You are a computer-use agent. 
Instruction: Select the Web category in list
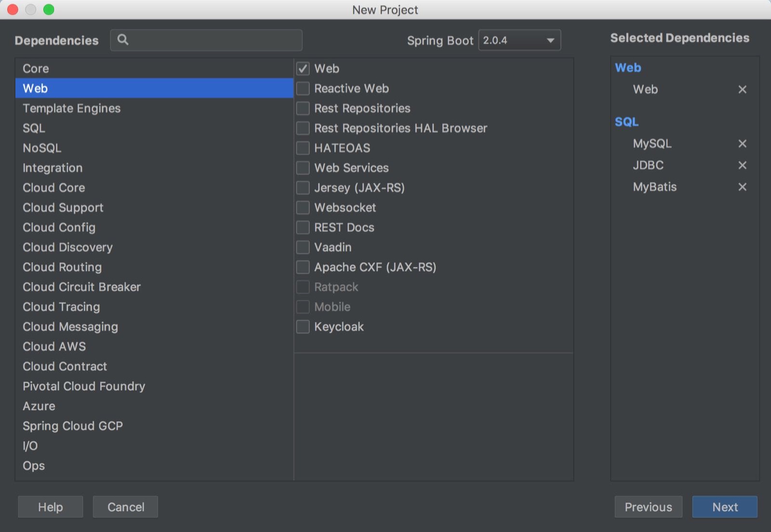click(x=154, y=89)
